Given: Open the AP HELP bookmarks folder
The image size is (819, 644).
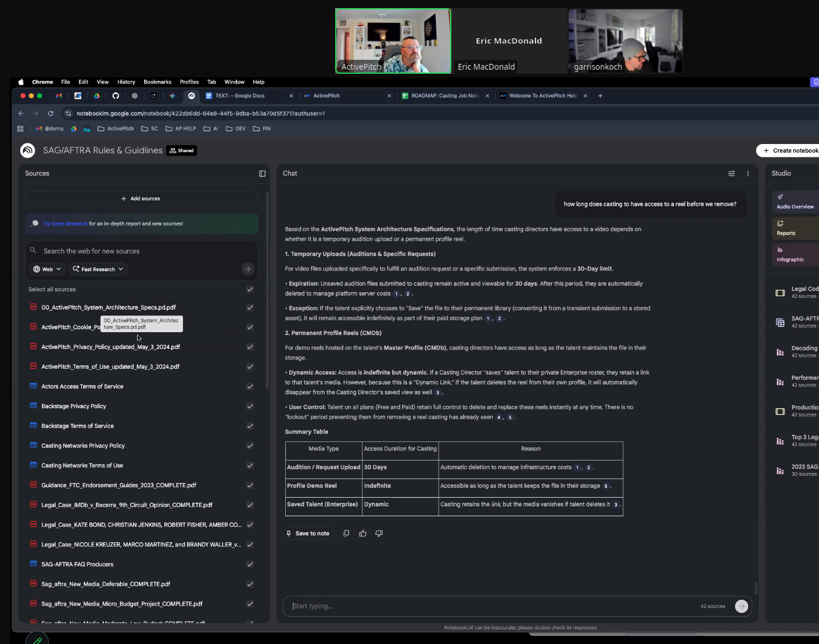Looking at the screenshot, I should coord(181,129).
